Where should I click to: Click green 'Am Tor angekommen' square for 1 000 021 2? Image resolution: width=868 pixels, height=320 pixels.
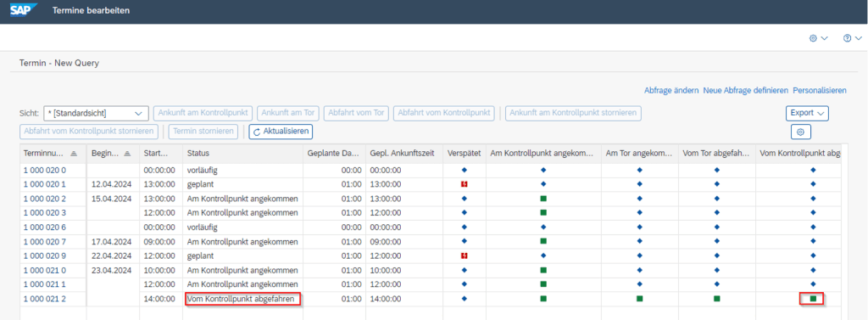639,299
